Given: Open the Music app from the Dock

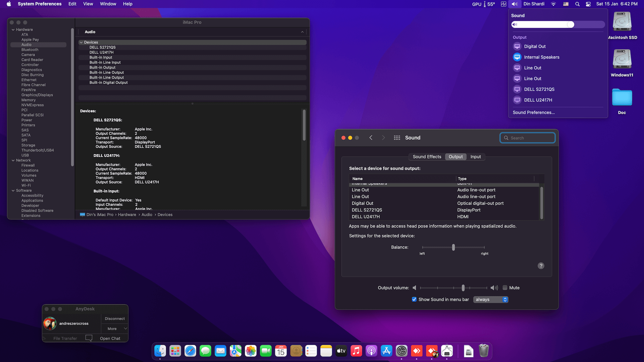Looking at the screenshot, I should [356, 351].
